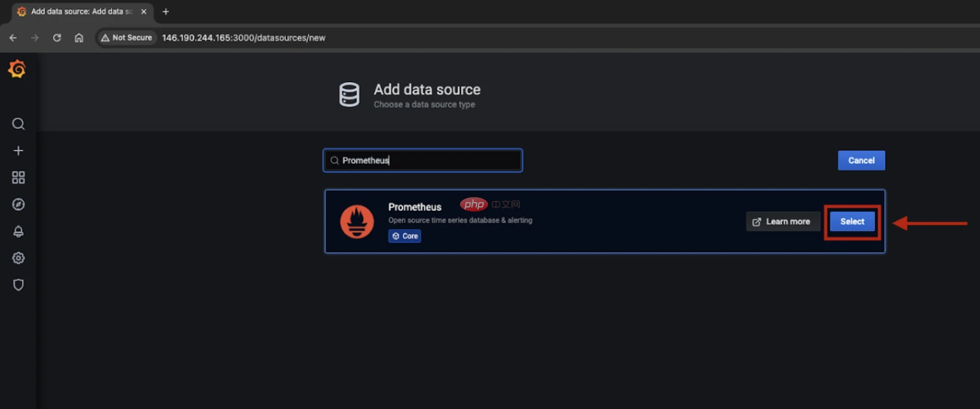The image size is (980, 409).
Task: Open Alerting via the bell icon
Action: pyautogui.click(x=18, y=231)
